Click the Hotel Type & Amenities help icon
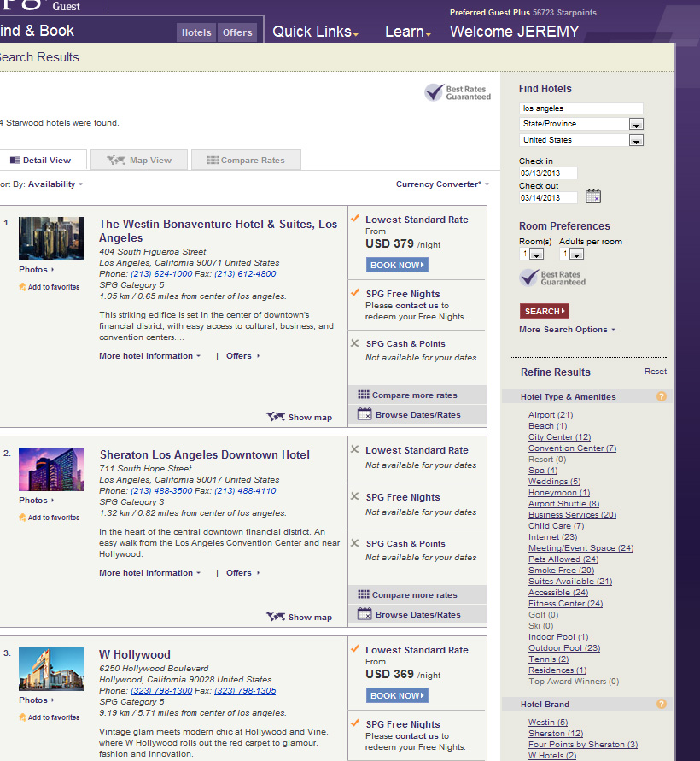700x761 pixels. point(662,396)
